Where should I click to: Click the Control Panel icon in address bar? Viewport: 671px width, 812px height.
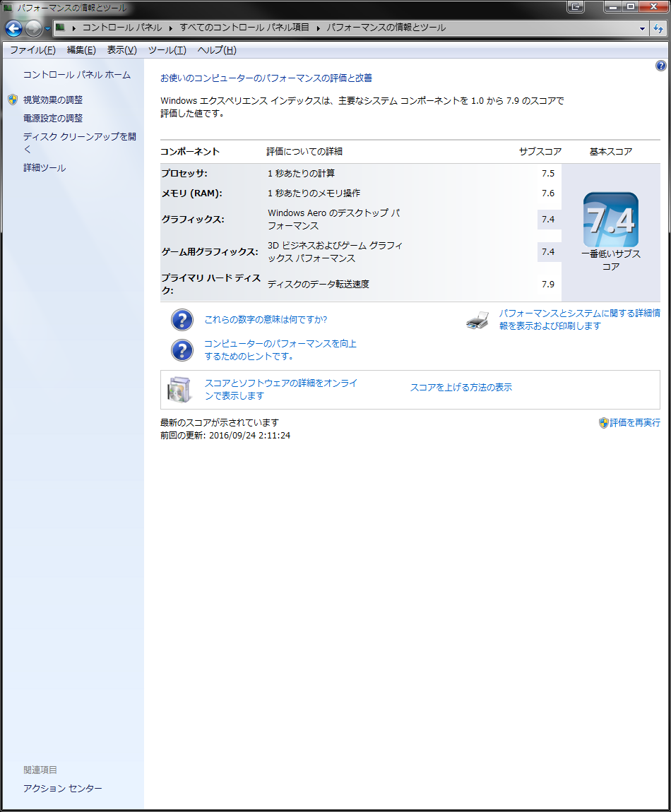(61, 28)
